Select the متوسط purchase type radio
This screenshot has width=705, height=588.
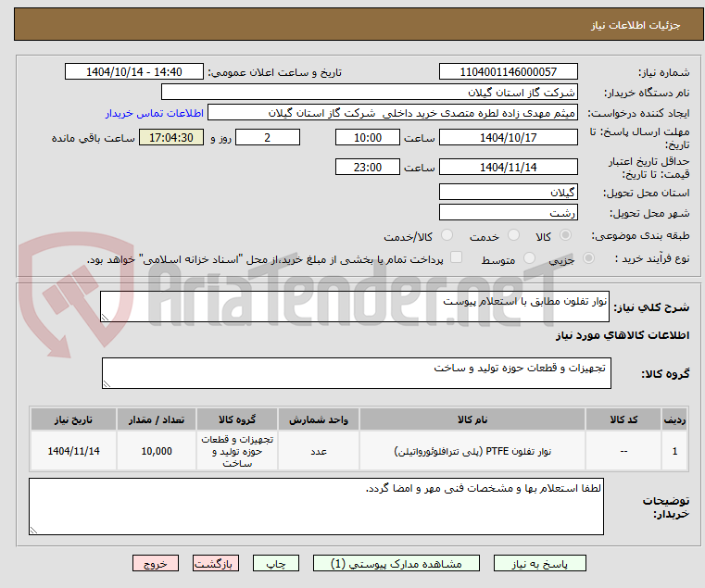click(x=530, y=258)
